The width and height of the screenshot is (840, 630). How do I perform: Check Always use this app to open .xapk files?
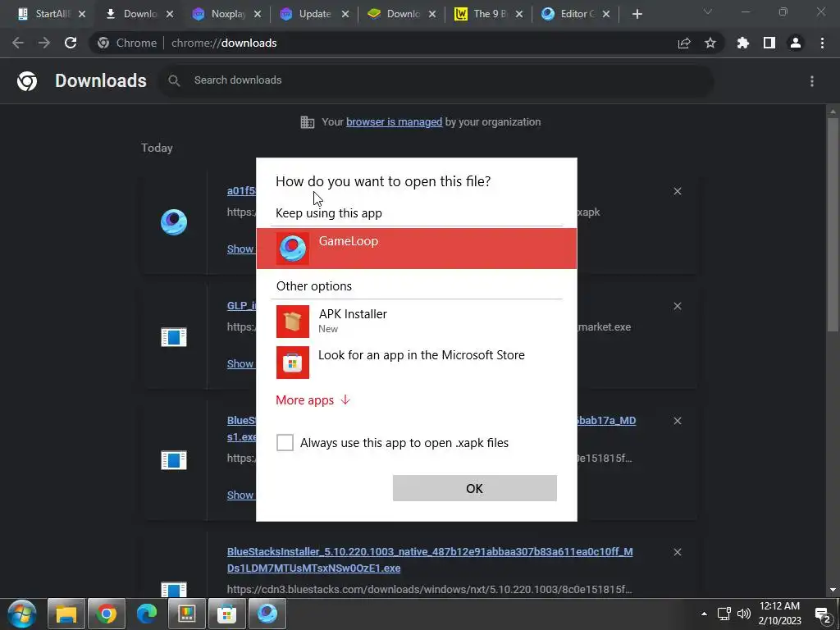pyautogui.click(x=285, y=443)
